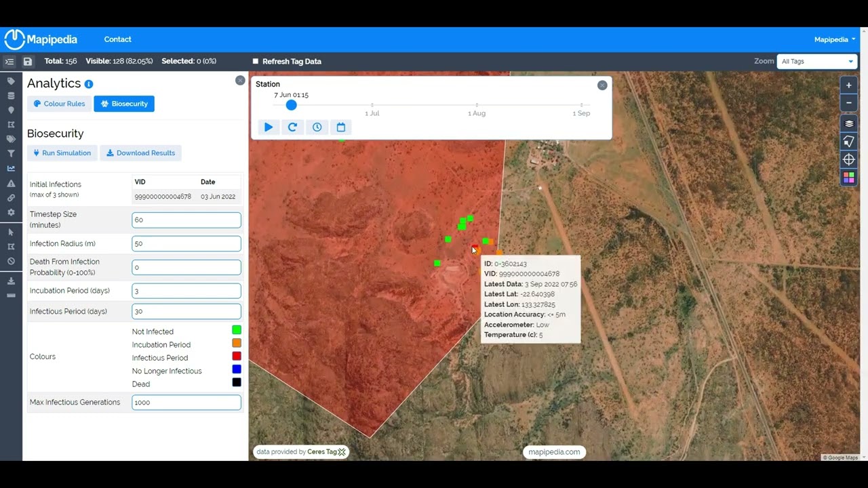Open the upper geofence flag sidebar icon

tap(11, 125)
